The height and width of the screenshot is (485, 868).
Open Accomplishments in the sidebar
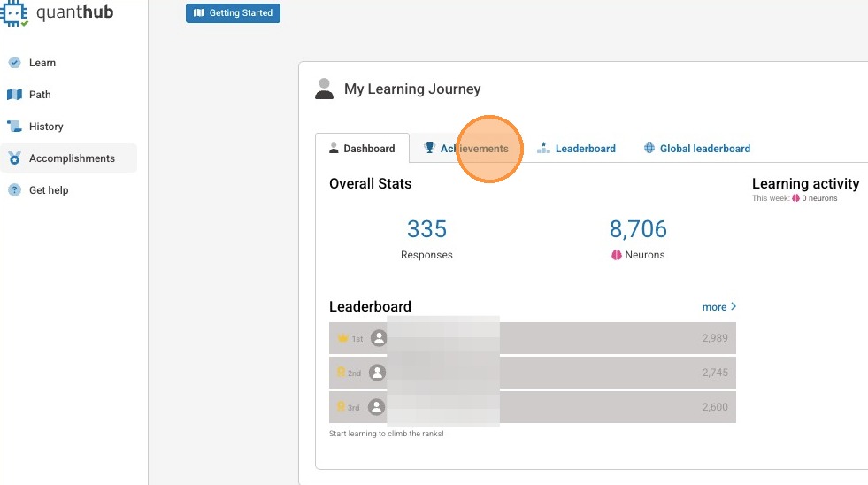coord(72,158)
